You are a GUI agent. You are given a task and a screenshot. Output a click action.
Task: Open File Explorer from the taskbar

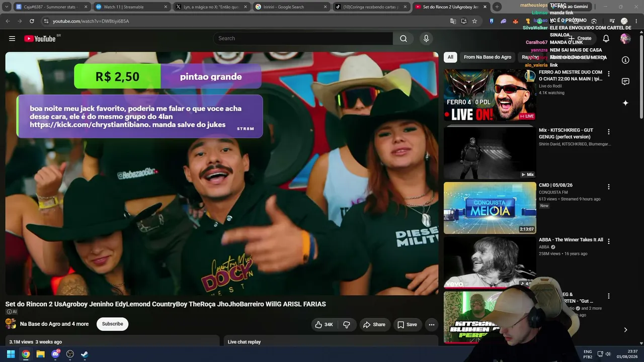click(x=40, y=354)
